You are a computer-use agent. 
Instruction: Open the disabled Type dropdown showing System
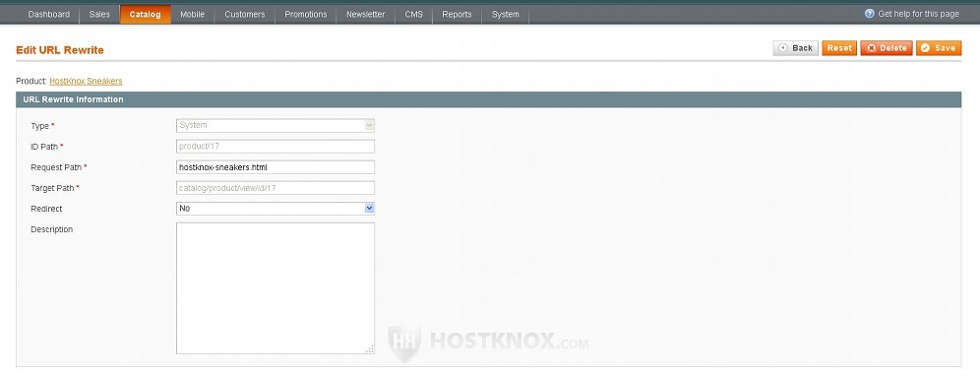(x=276, y=126)
